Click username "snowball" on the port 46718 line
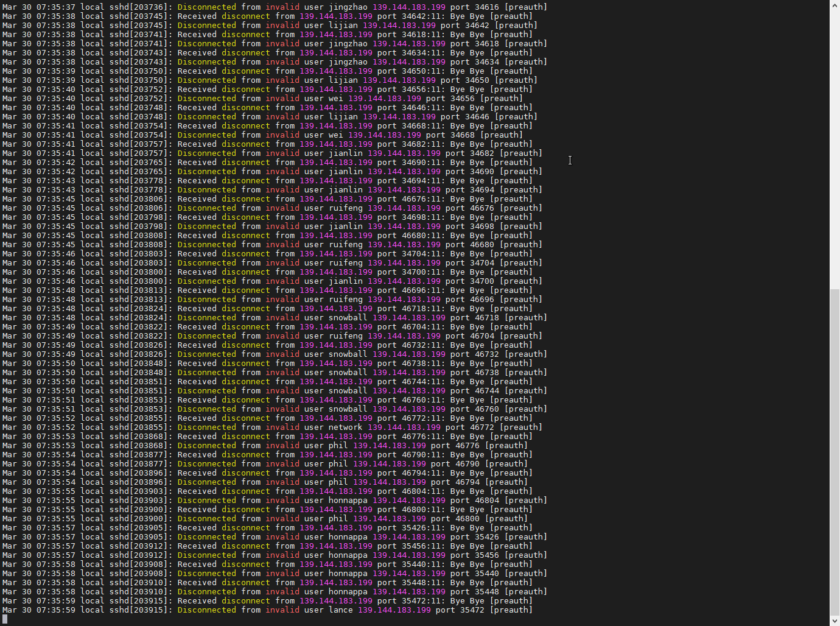Image resolution: width=840 pixels, height=626 pixels. tap(348, 318)
